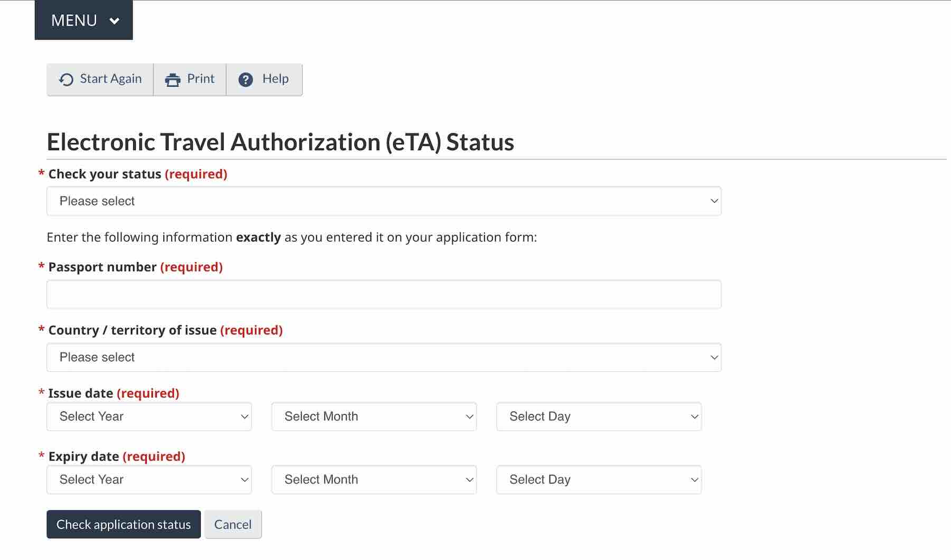The height and width of the screenshot is (560, 951).
Task: Open the Country / territory of issue dropdown
Action: tap(384, 358)
